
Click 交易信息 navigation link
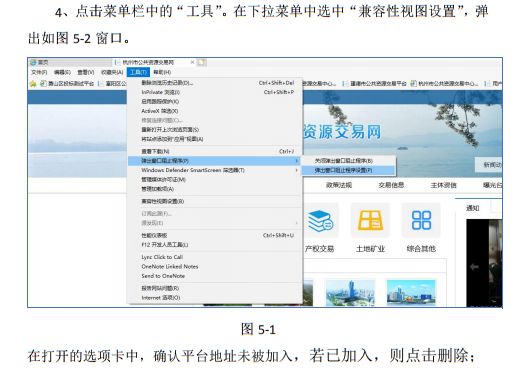[391, 185]
